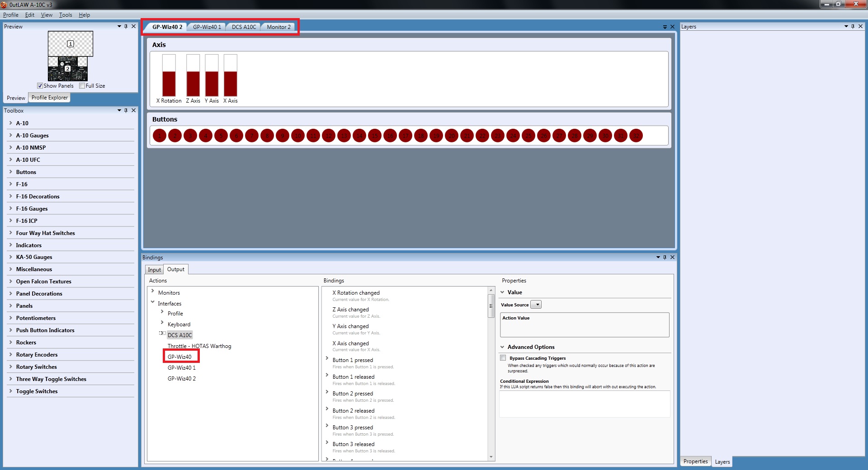Expand the A-10 Gauges toolbox category
Image resolution: width=868 pixels, height=470 pixels.
10,135
